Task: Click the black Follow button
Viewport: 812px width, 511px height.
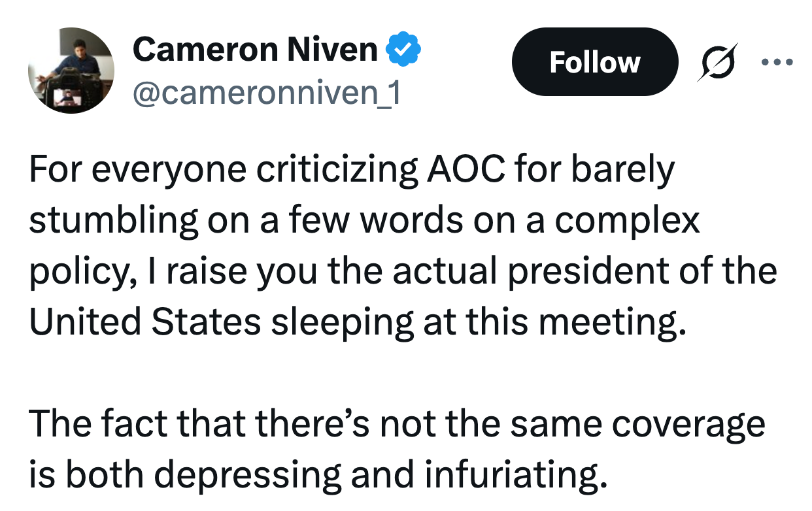Action: (x=594, y=62)
